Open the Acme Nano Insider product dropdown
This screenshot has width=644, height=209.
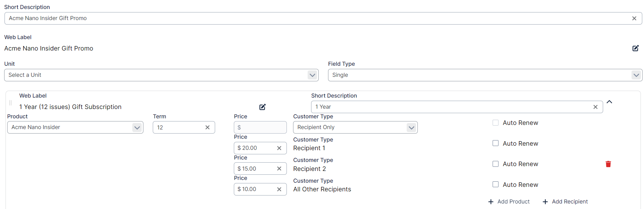tap(137, 127)
